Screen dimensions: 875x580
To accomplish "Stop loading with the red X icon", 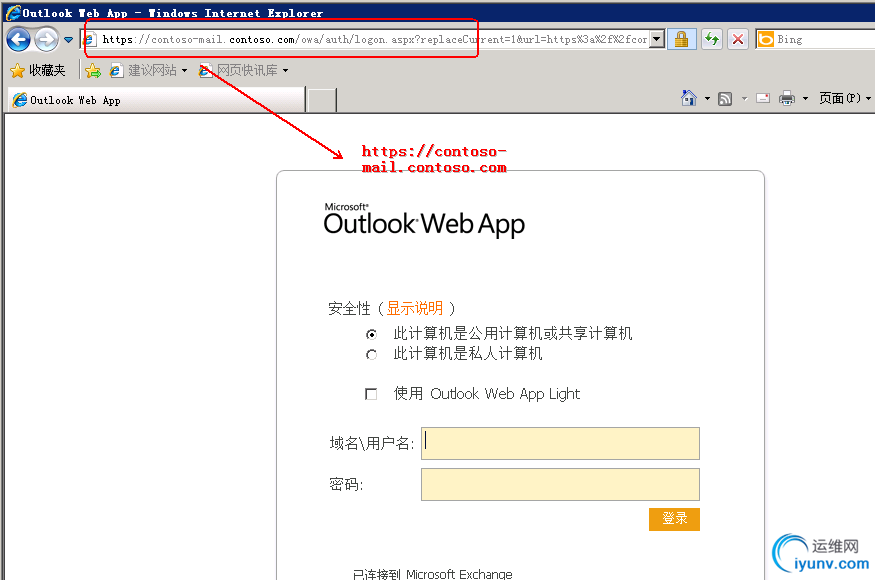I will pyautogui.click(x=738, y=39).
